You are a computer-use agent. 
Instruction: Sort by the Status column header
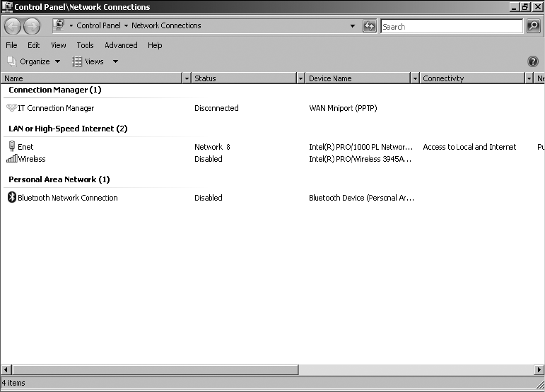point(245,78)
